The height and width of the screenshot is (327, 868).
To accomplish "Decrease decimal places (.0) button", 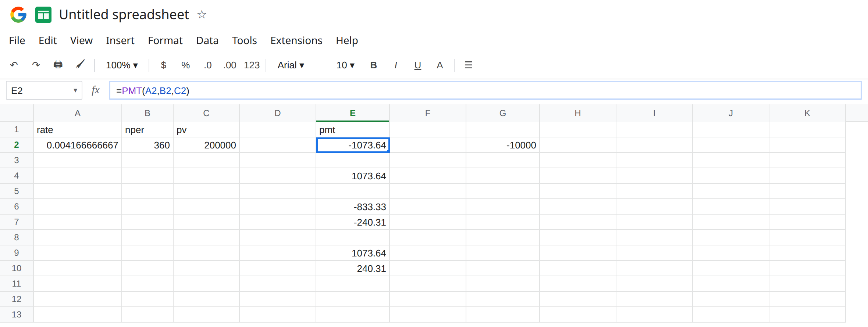I will pyautogui.click(x=208, y=65).
